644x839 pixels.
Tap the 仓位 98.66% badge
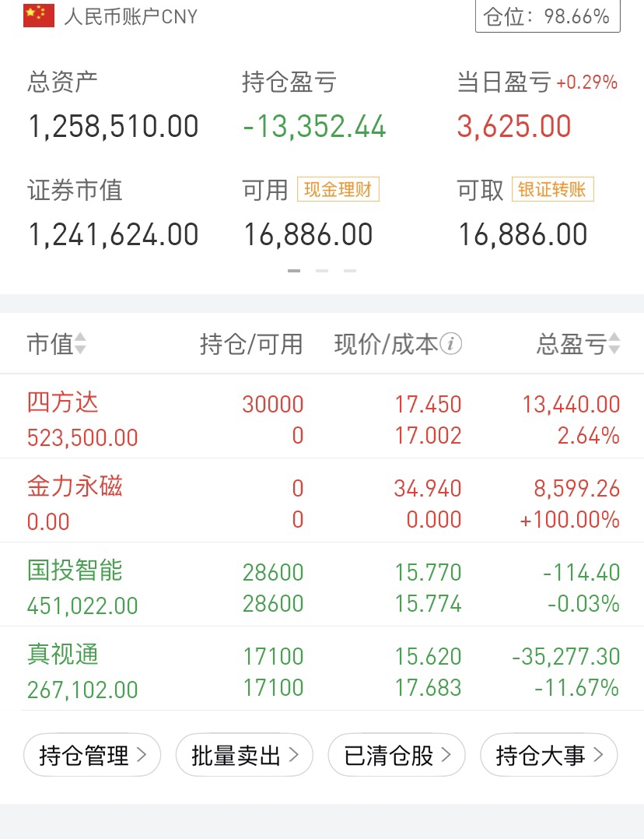point(548,16)
